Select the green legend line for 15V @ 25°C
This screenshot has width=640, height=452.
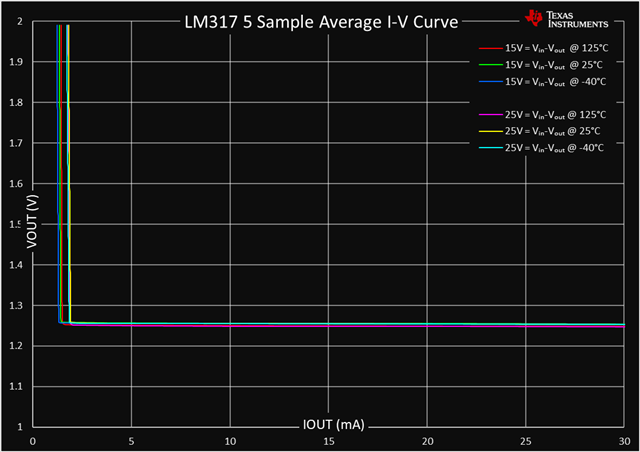pyautogui.click(x=491, y=65)
